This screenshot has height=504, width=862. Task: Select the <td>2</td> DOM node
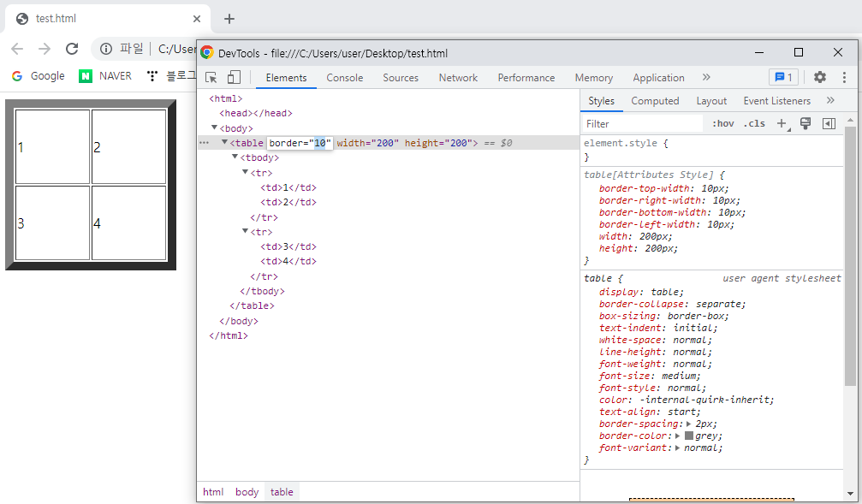click(x=288, y=202)
